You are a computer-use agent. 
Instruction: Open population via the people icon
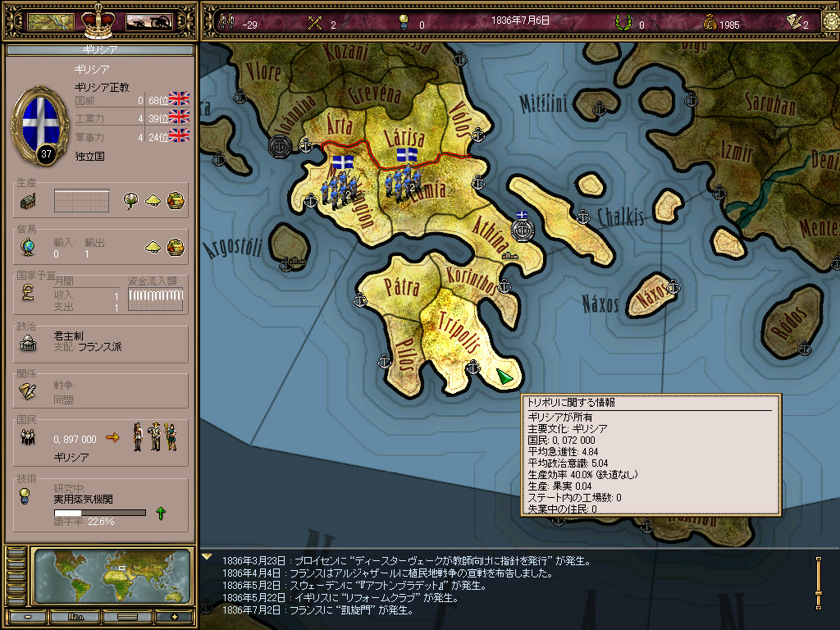coord(28,438)
